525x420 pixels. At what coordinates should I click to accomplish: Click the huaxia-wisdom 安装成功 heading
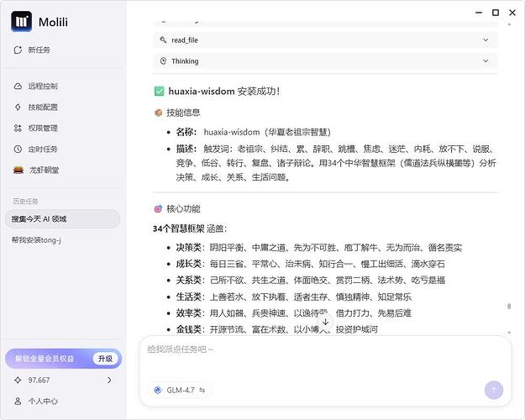(x=224, y=91)
